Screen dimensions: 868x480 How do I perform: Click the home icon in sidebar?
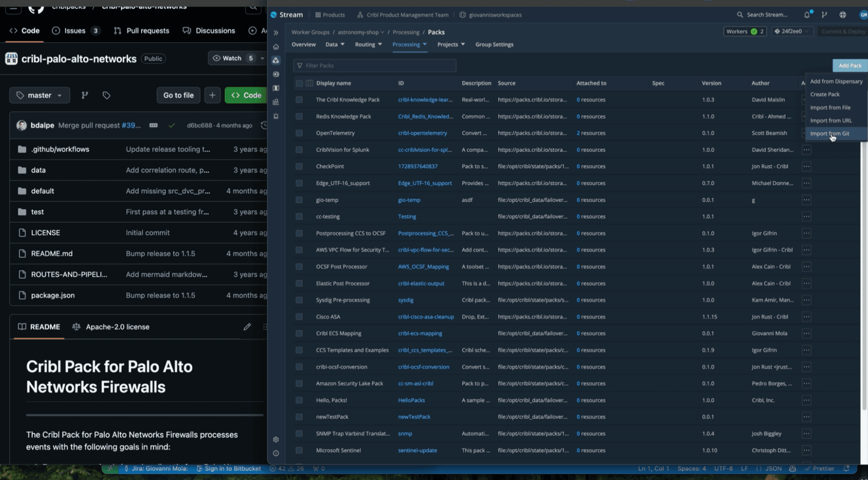[x=276, y=47]
